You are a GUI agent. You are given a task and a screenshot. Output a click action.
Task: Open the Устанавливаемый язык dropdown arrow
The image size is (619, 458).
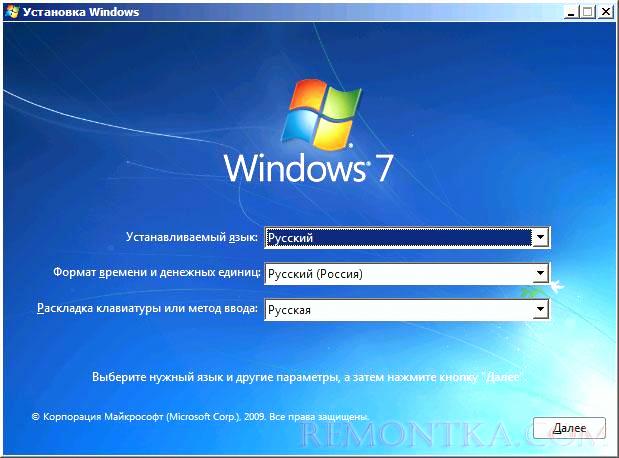[540, 237]
